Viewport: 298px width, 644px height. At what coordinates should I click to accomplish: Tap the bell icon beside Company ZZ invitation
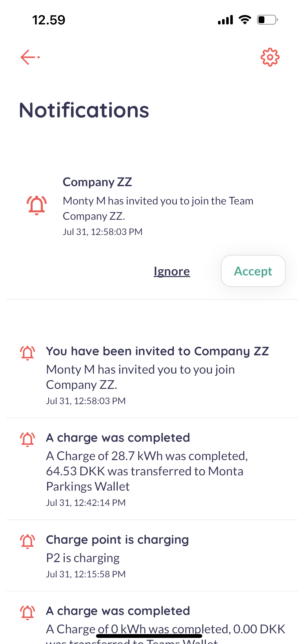(x=37, y=205)
